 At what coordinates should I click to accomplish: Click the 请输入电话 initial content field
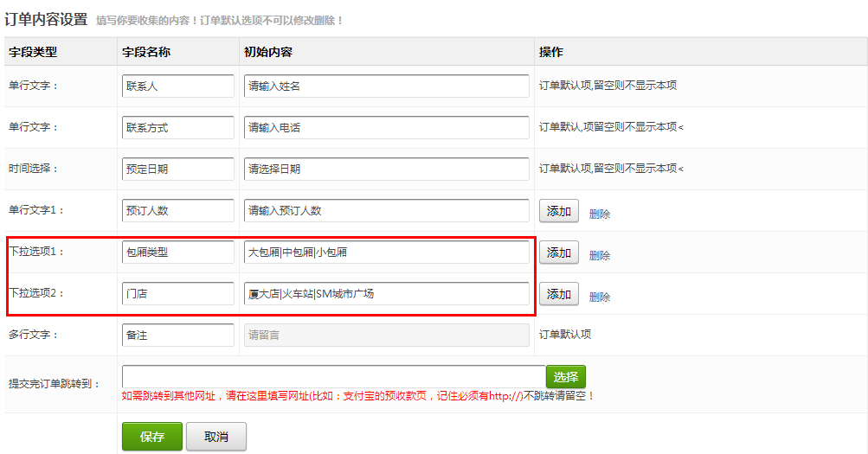386,128
